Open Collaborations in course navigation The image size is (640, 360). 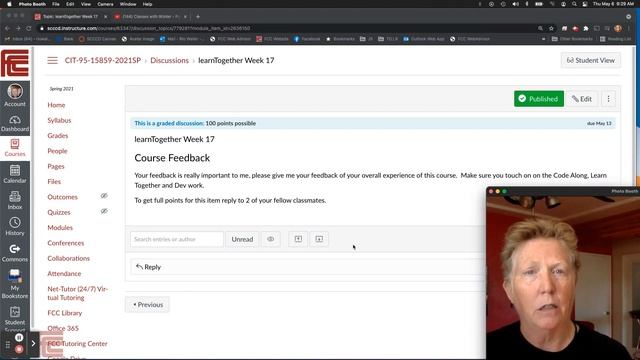click(x=69, y=258)
